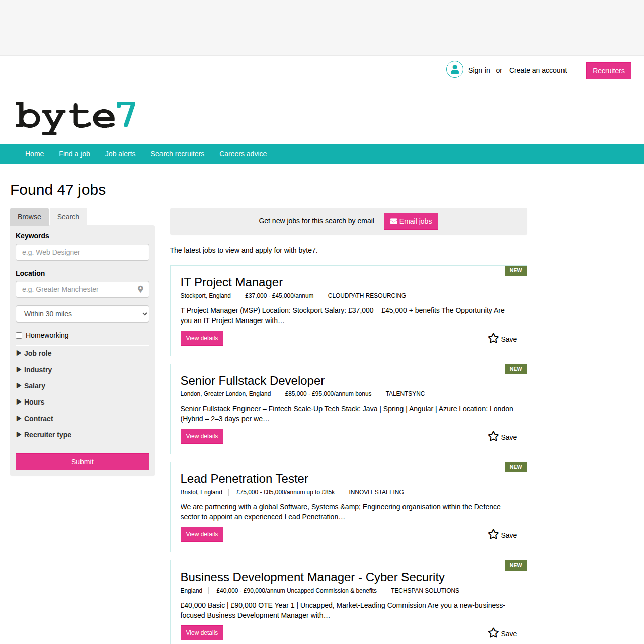The image size is (644, 644).
Task: Switch to the Search tab
Action: tap(68, 217)
